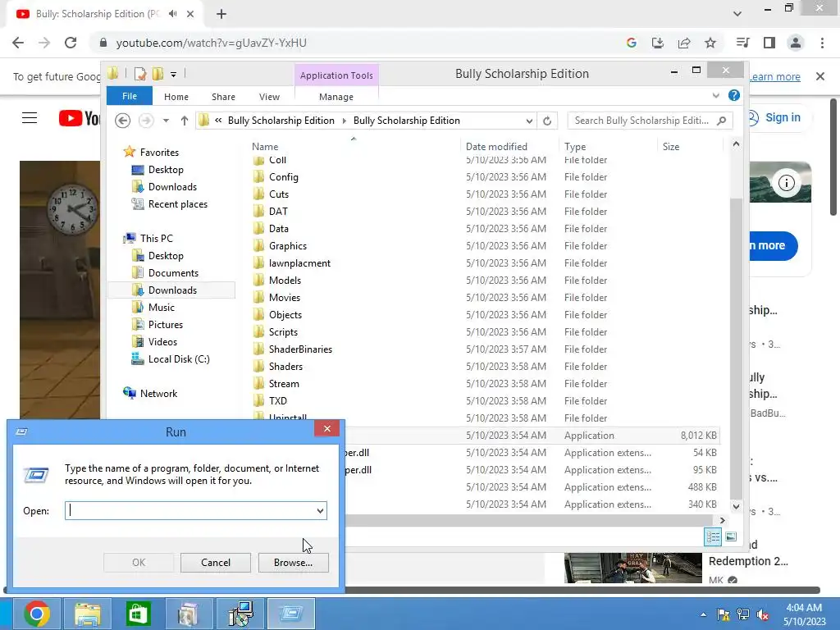Switch to the View ribbon tab

(269, 97)
